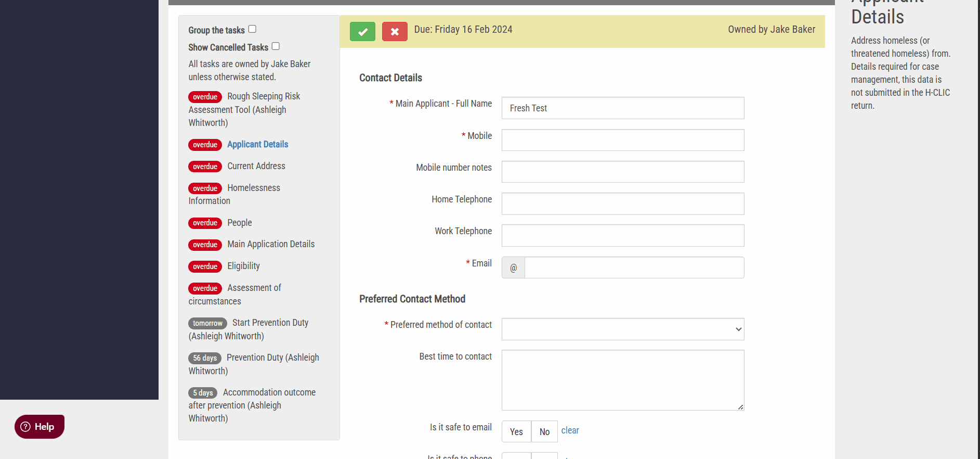Click the Work Telephone input field

(x=623, y=235)
